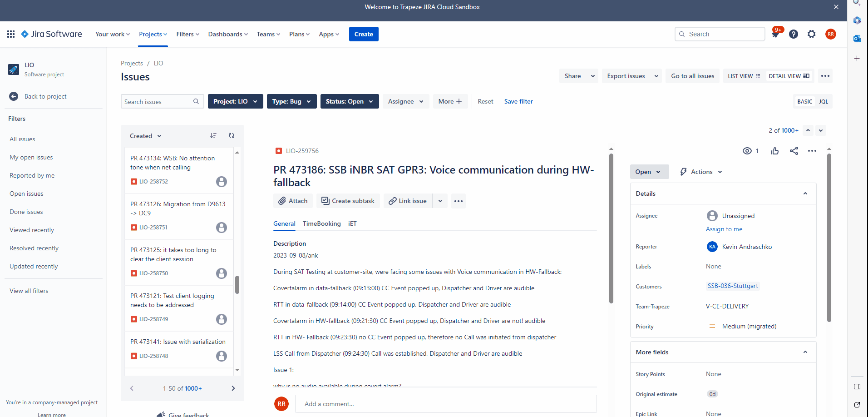Open the Status: Open filter dropdown

coord(349,101)
